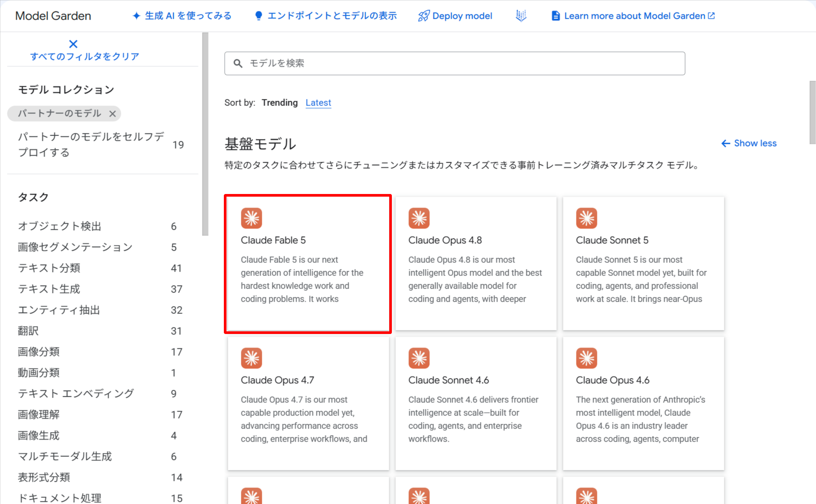The width and height of the screenshot is (816, 504).
Task: Filter by ドキュメント処理 task
Action: (x=59, y=498)
